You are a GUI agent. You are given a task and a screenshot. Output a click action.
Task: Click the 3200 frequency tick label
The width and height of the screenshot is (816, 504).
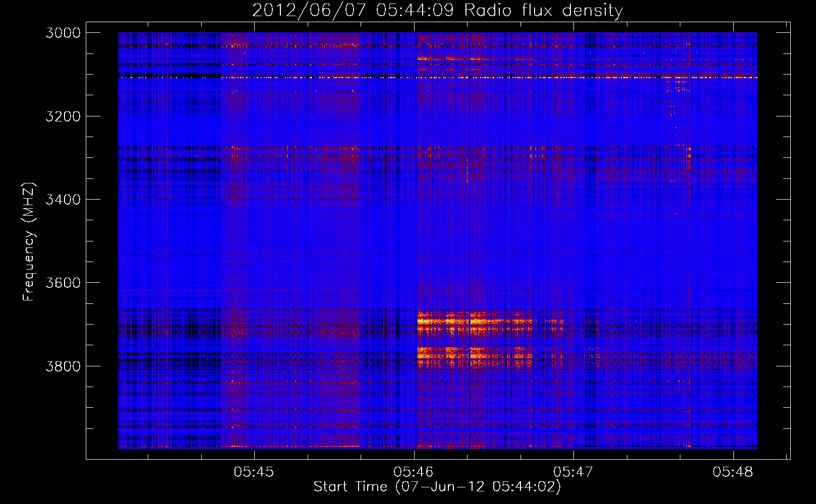[63, 116]
